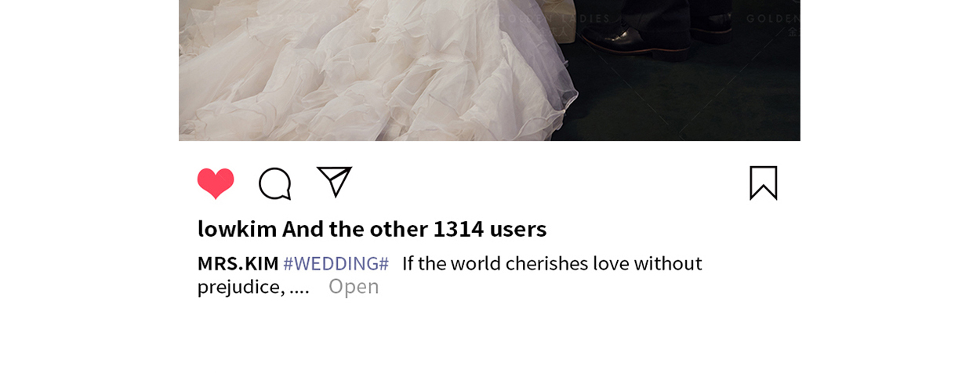
Task: Select caption text about cherishing love
Action: point(552,263)
